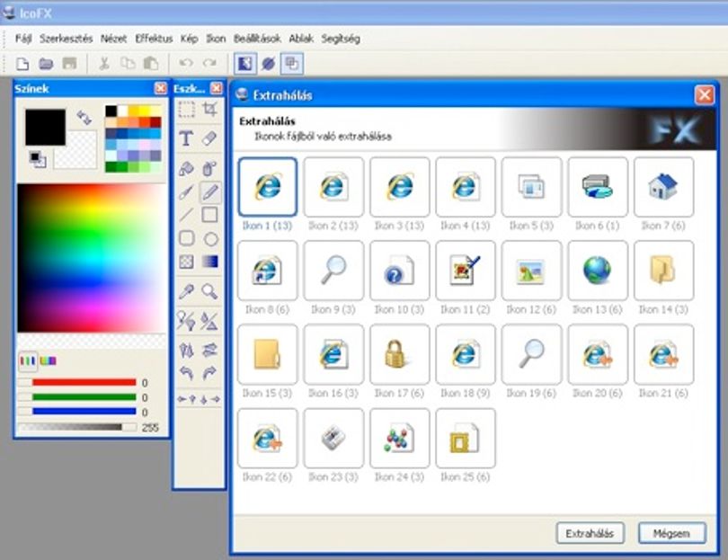Select the Ikon 17 padlock thumbnail
This screenshot has width=728, height=560.
point(399,354)
